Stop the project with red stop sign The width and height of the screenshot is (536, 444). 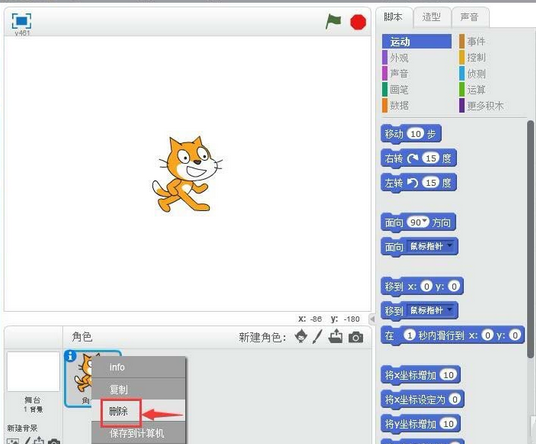[358, 22]
